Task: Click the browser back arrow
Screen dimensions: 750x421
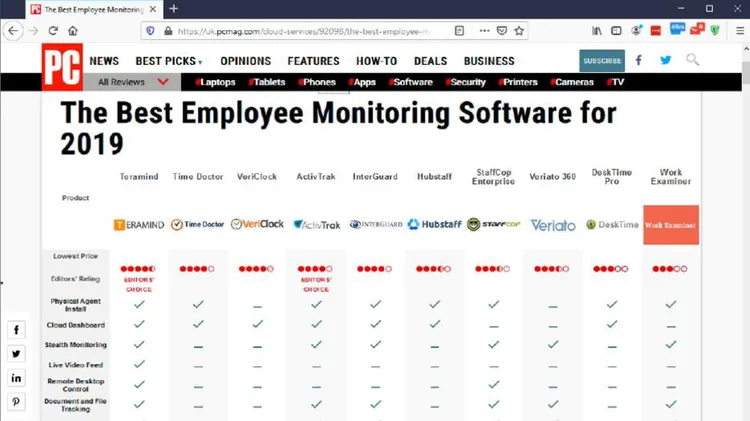Action: point(13,31)
